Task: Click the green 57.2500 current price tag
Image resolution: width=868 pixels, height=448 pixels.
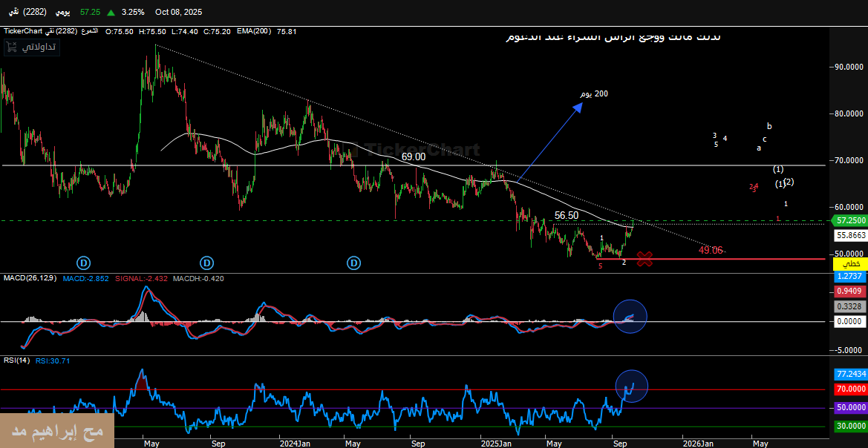Action: click(x=848, y=220)
